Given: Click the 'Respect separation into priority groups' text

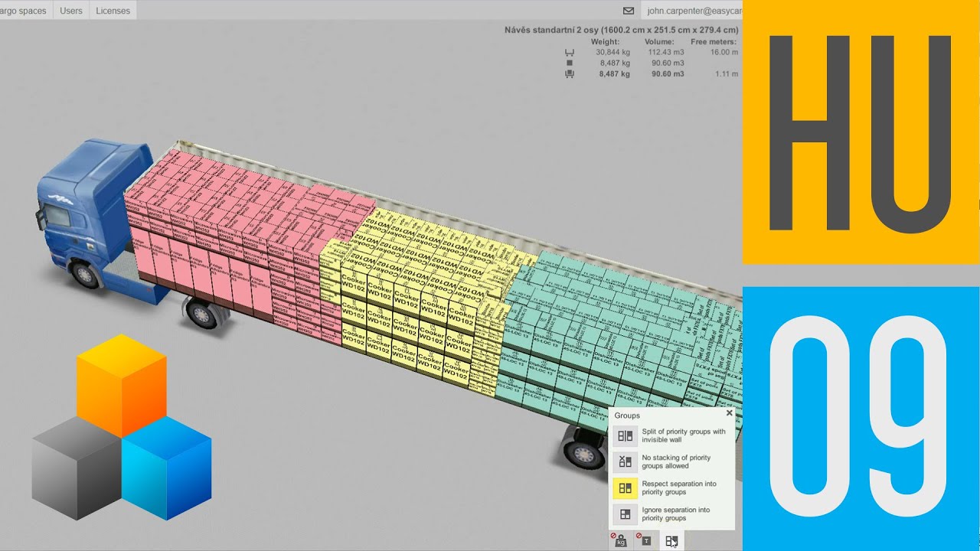Looking at the screenshot, I should click(679, 487).
